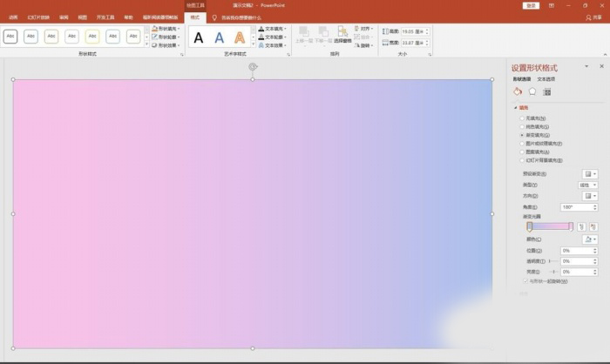The height and width of the screenshot is (364, 610).
Task: Open the Rotate (旋转) menu
Action: (363, 45)
